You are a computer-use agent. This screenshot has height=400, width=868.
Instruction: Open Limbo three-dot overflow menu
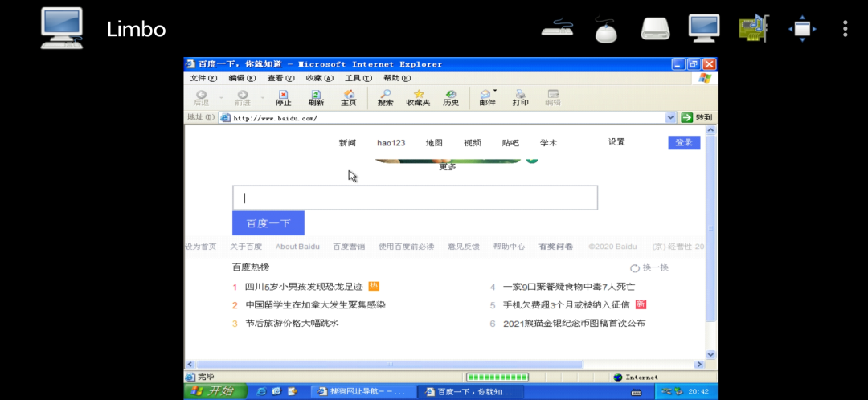[x=845, y=29]
